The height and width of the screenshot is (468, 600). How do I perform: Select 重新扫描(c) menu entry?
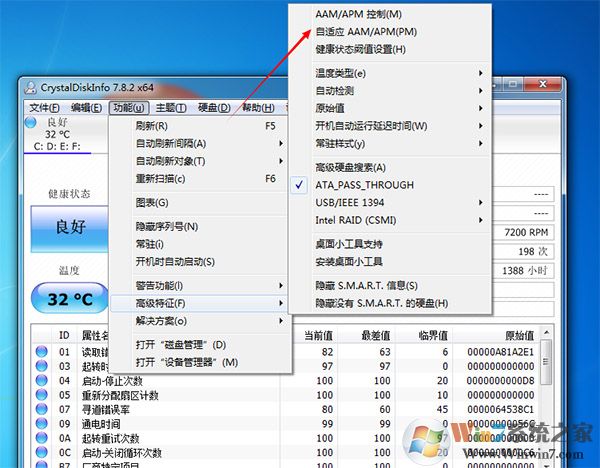click(198, 179)
